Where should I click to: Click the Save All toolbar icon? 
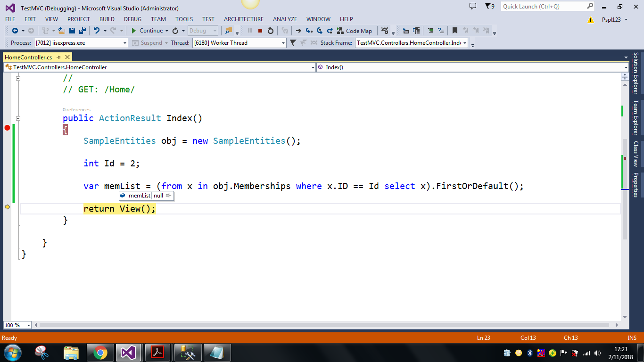pos(82,30)
